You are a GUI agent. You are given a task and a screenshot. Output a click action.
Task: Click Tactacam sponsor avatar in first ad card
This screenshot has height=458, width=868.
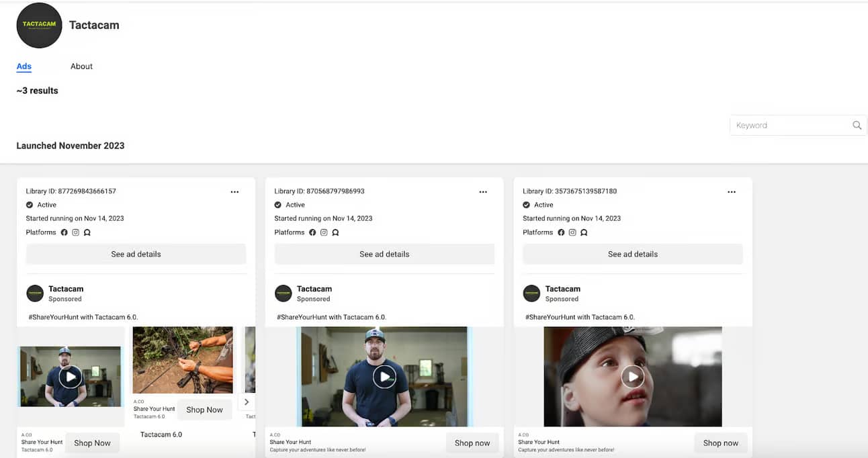click(35, 293)
